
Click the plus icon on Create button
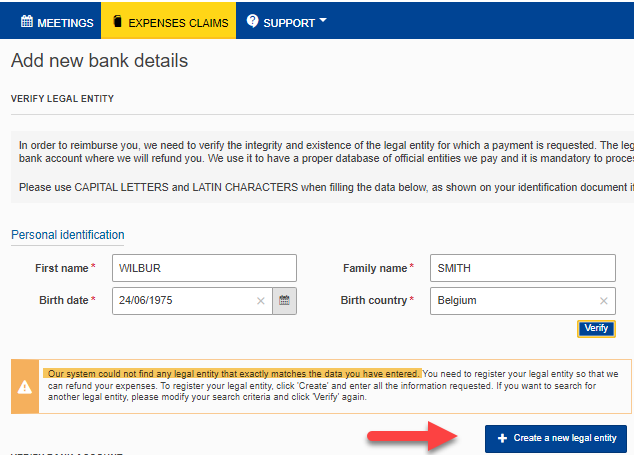502,438
